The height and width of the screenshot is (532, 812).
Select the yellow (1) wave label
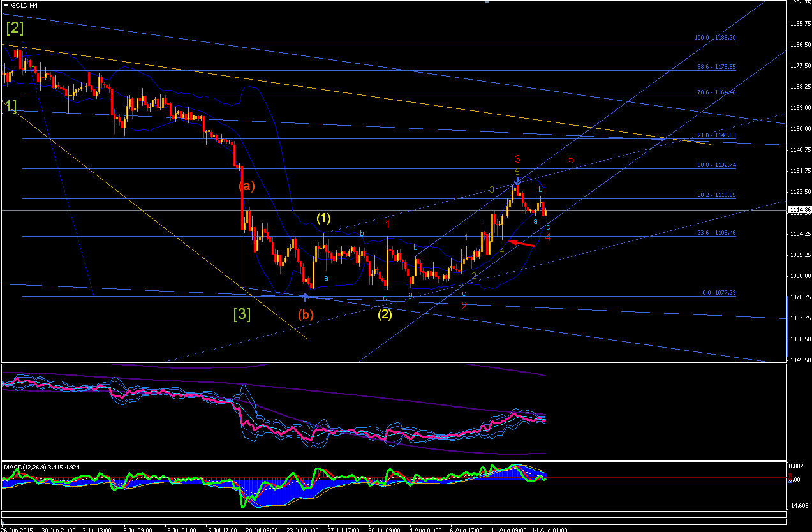pyautogui.click(x=323, y=218)
